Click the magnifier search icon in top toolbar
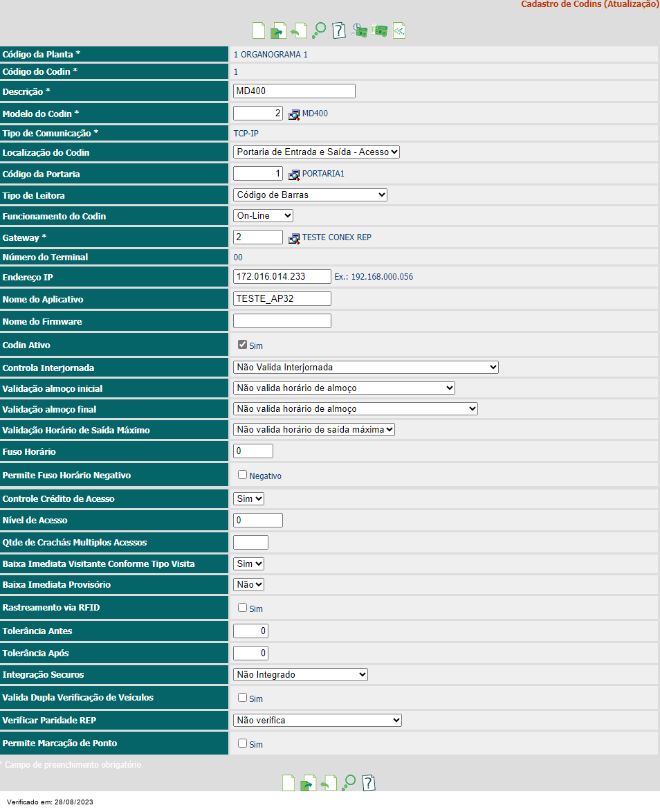Image resolution: width=660 pixels, height=812 pixels. pyautogui.click(x=319, y=30)
